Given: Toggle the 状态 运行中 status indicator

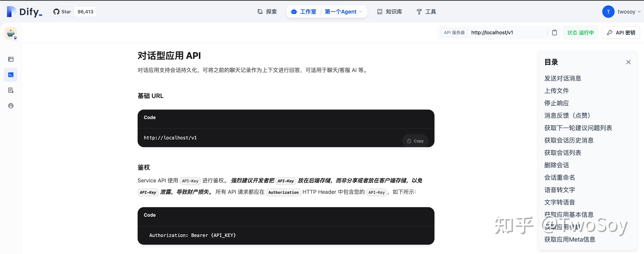Looking at the screenshot, I should coord(580,33).
